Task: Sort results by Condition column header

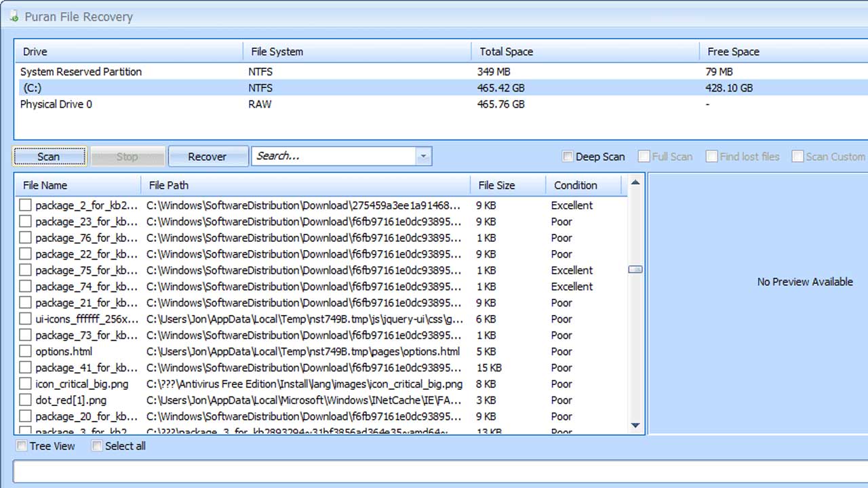Action: [x=575, y=185]
